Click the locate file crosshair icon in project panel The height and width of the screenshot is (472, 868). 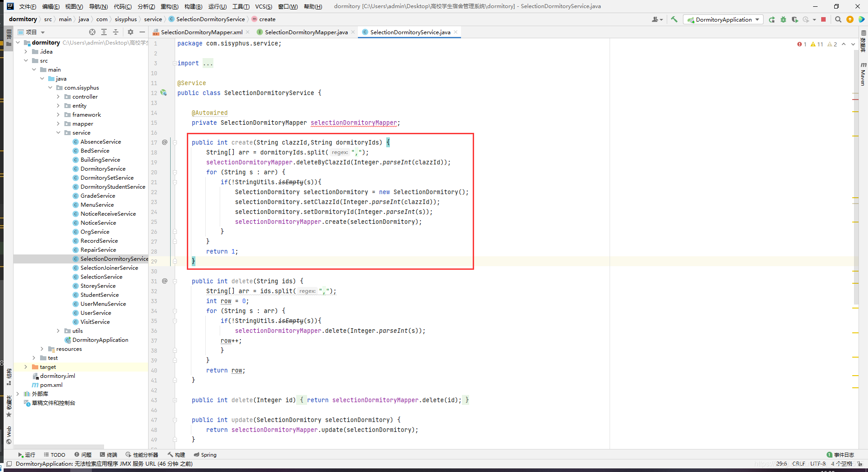[92, 32]
